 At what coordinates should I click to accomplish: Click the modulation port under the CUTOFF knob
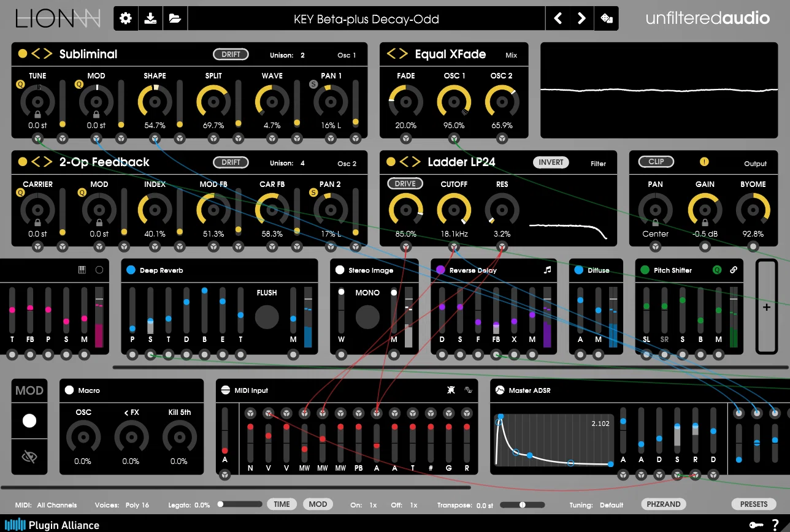[454, 246]
